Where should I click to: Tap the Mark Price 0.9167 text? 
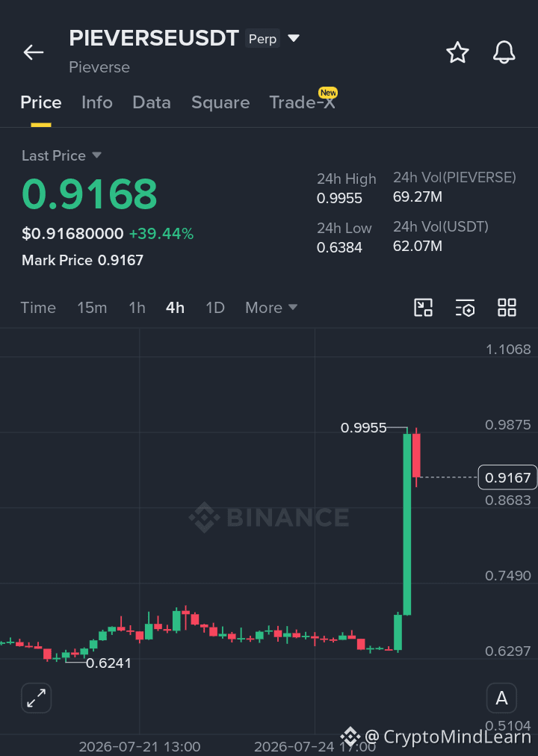82,261
